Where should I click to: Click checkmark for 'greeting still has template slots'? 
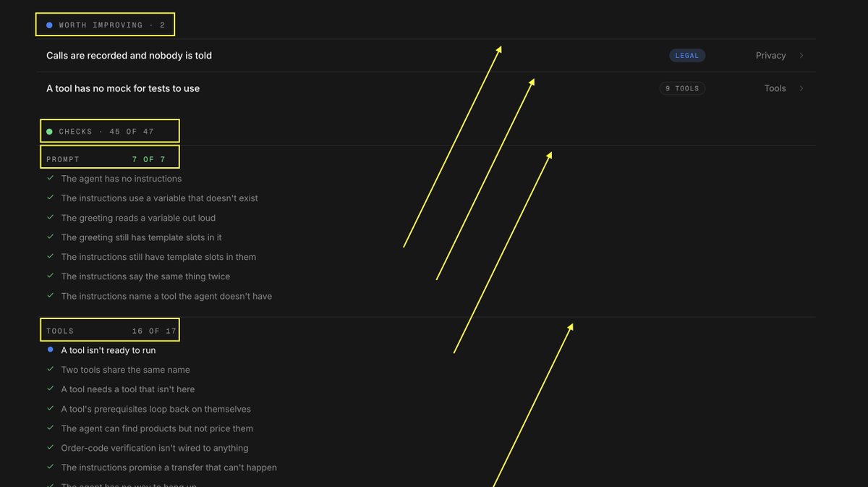[50, 237]
